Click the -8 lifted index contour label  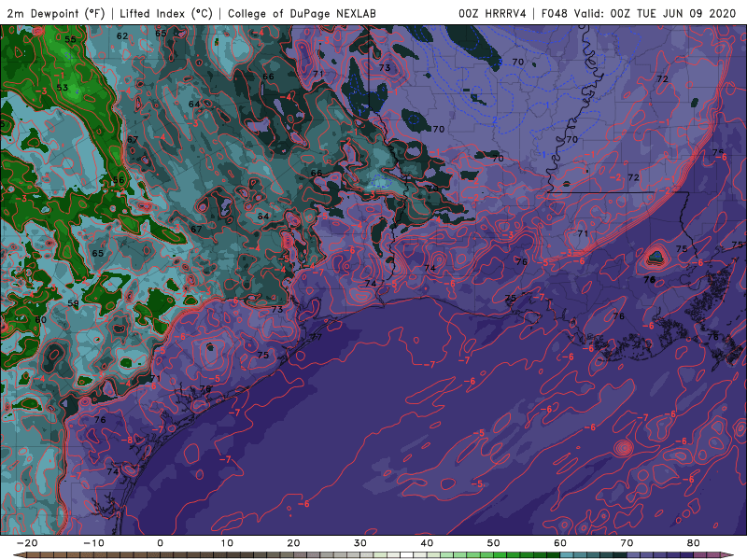(127, 440)
